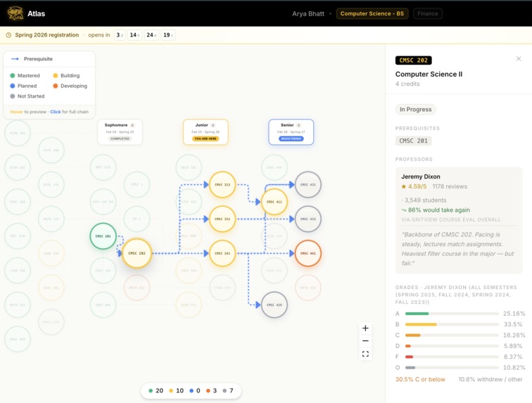Select the CMSC 433 course node
The height and width of the screenshot is (403, 532).
pos(308,219)
